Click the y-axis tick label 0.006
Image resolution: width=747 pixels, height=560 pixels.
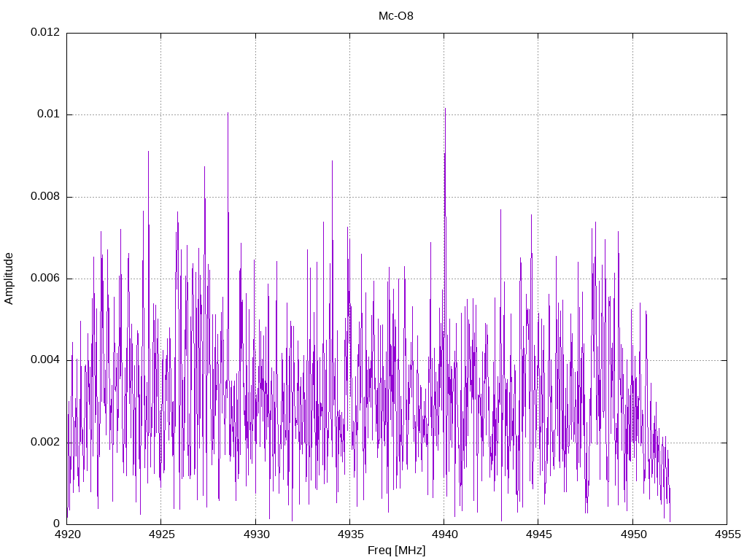tap(45, 279)
